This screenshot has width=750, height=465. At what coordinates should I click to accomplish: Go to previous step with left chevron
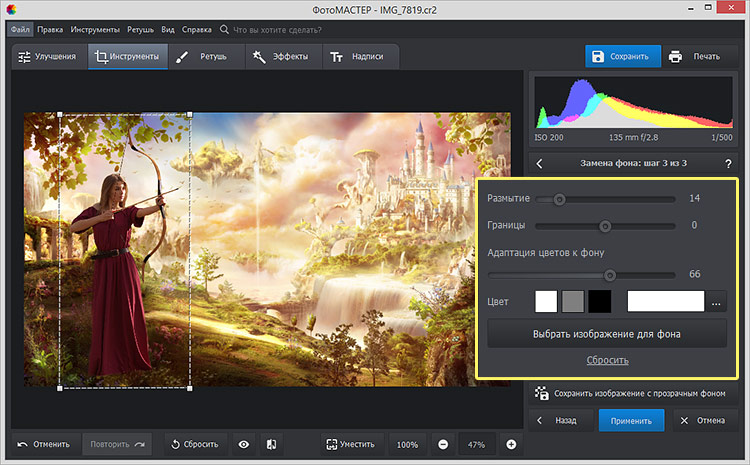[540, 163]
